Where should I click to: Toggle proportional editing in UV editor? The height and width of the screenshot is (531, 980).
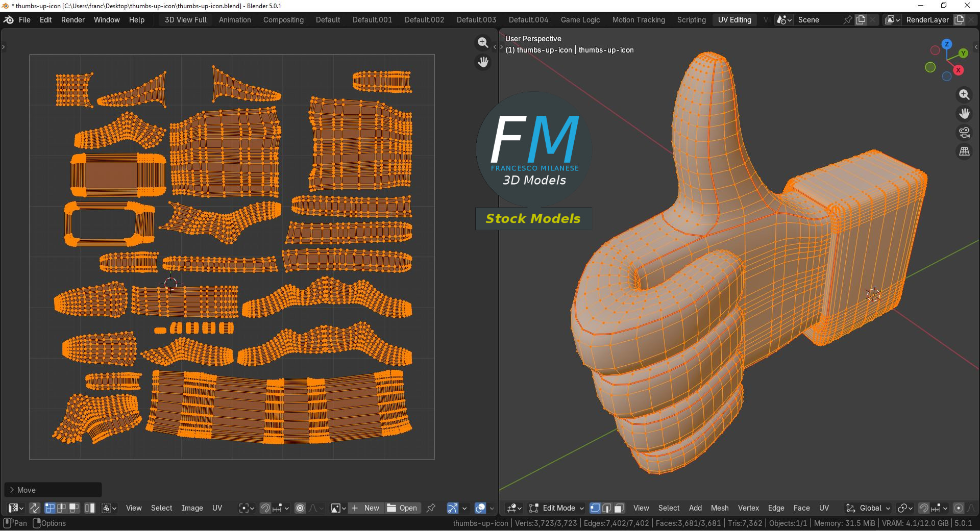(x=300, y=508)
